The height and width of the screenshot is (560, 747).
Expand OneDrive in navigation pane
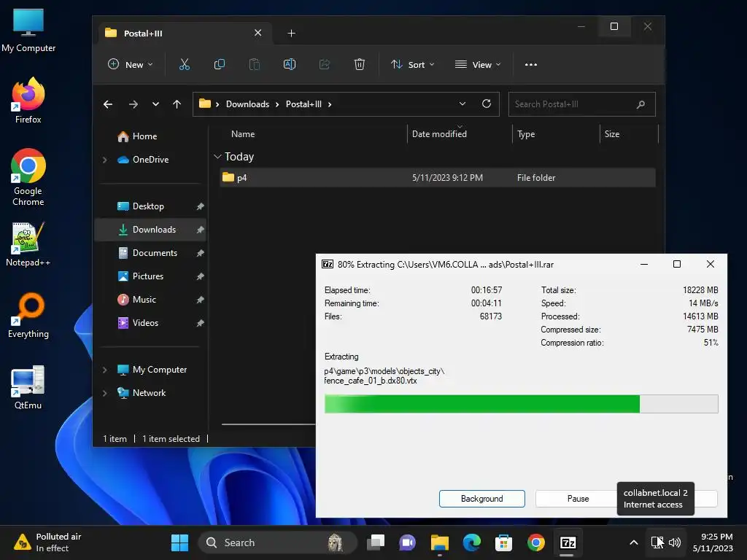[105, 160]
